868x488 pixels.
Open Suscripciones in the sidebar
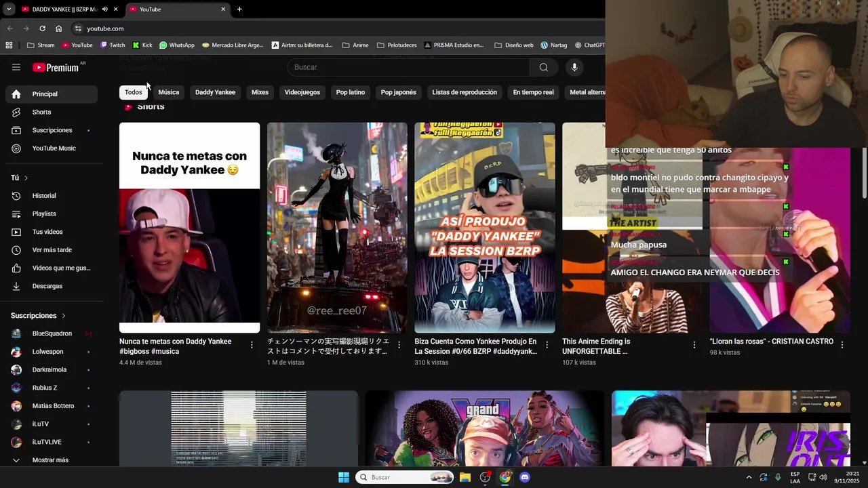52,130
